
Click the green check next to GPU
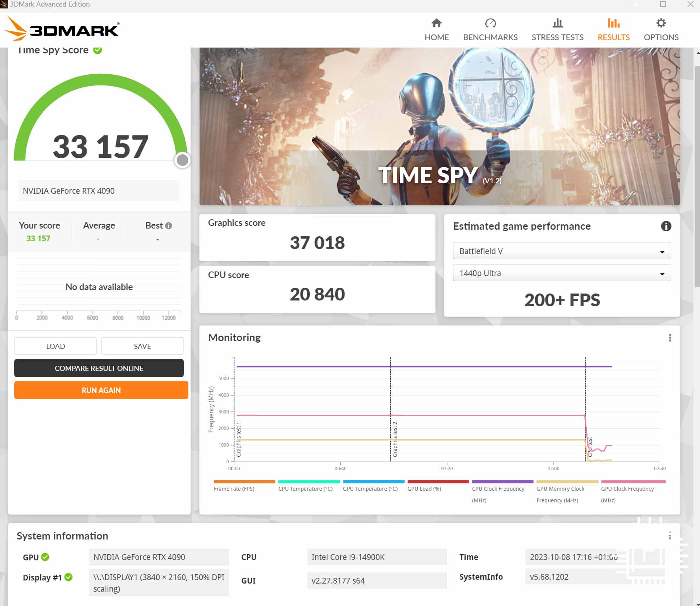[x=45, y=557]
